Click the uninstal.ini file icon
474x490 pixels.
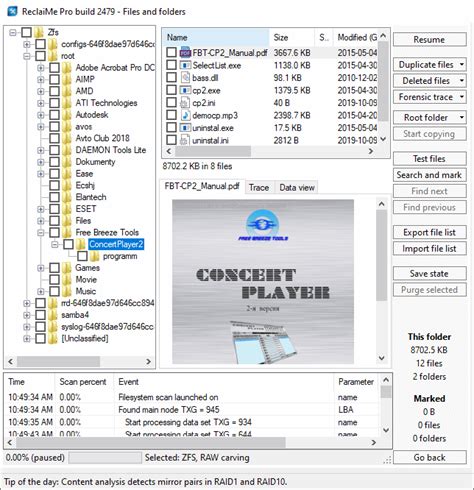185,140
